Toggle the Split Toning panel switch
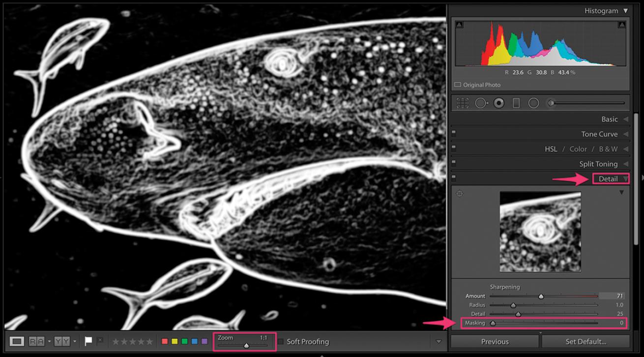This screenshot has width=644, height=357. (454, 163)
